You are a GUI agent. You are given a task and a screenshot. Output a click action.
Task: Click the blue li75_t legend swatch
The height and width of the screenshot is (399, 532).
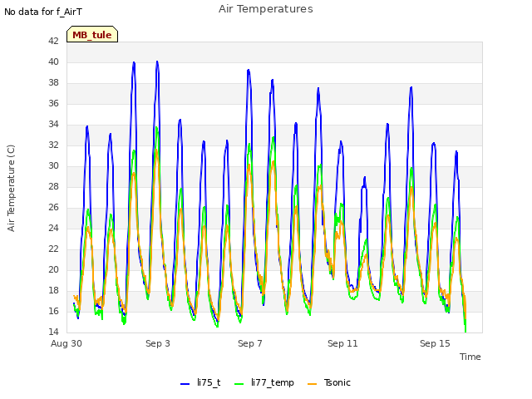pos(185,384)
